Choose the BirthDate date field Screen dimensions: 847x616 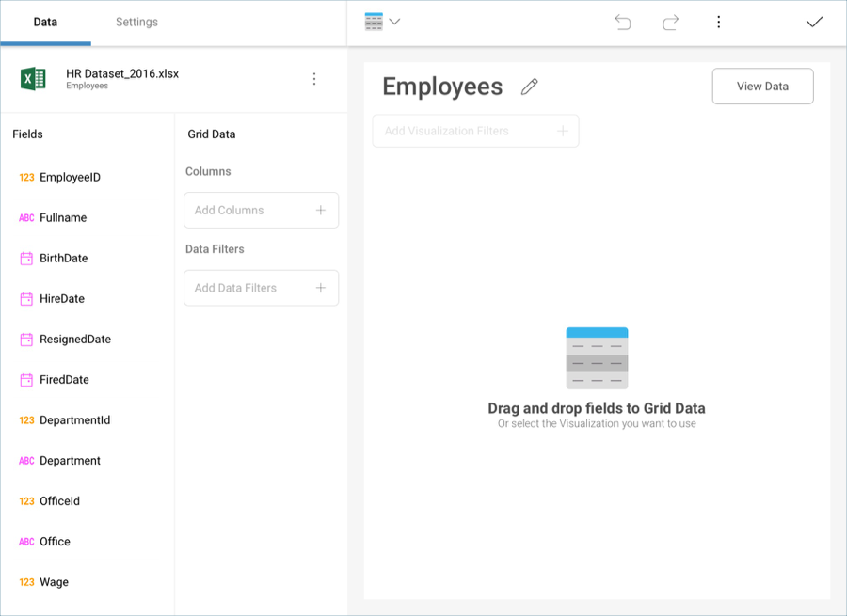[x=63, y=258]
